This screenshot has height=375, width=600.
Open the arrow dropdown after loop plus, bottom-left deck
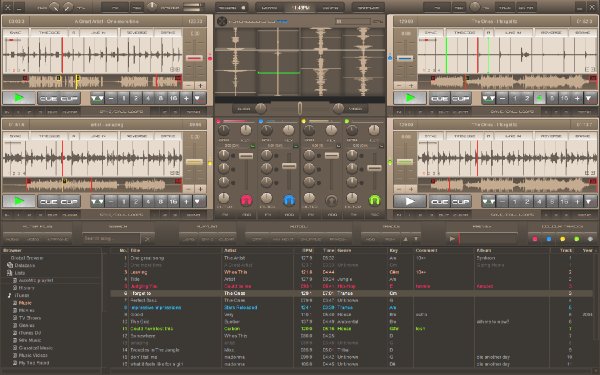pos(198,201)
